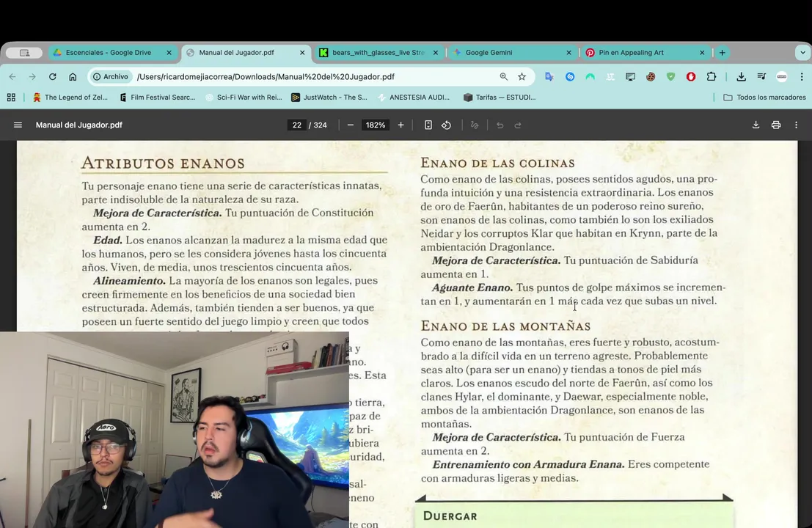
Task: Click the 182% zoom level field
Action: point(376,125)
